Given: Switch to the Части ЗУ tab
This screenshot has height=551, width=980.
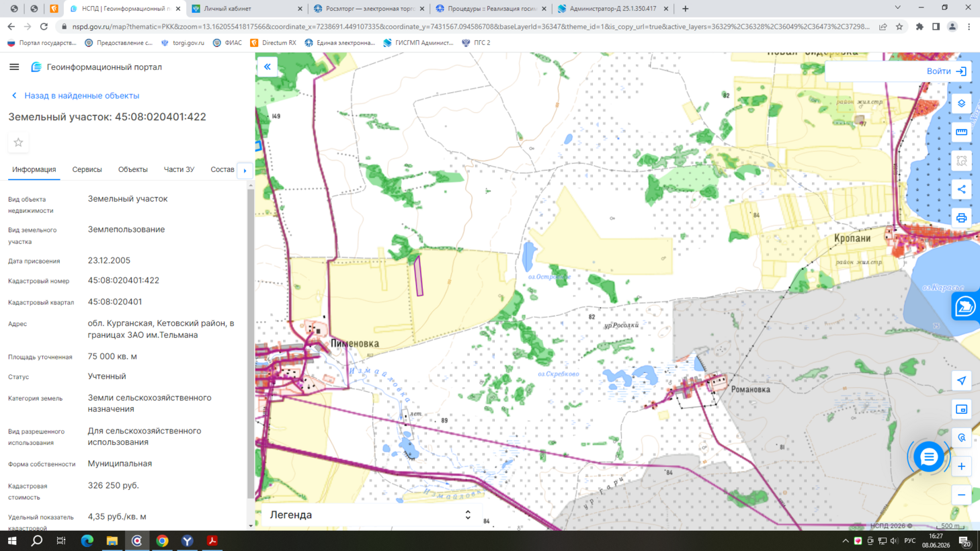Looking at the screenshot, I should [x=179, y=169].
